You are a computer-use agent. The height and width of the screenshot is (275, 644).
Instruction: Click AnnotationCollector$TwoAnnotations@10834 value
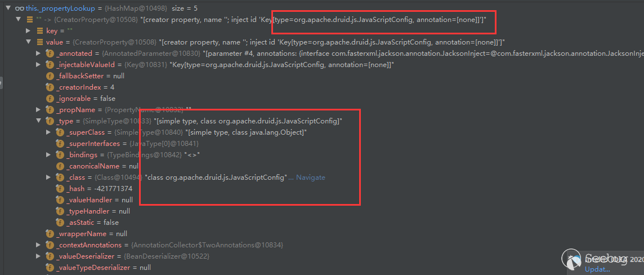207,245
